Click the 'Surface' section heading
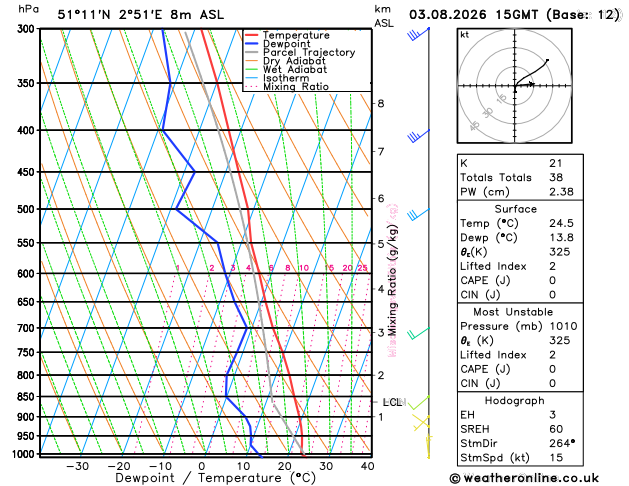Screen dimensions: 629x486 515,209
